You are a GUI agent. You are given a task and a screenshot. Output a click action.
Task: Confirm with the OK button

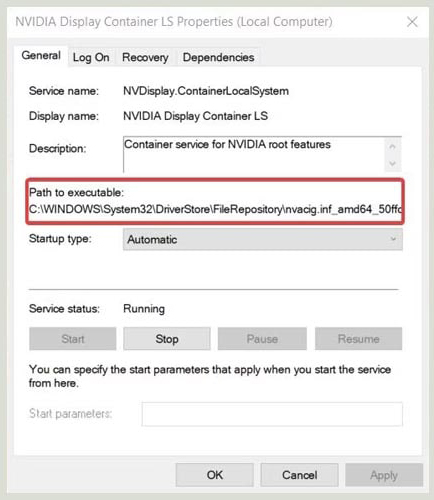[x=215, y=475]
